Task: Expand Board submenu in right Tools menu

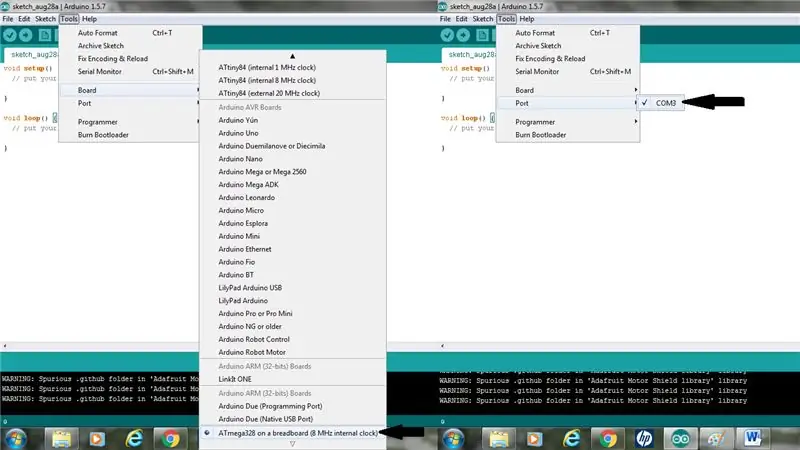Action: pyautogui.click(x=567, y=90)
